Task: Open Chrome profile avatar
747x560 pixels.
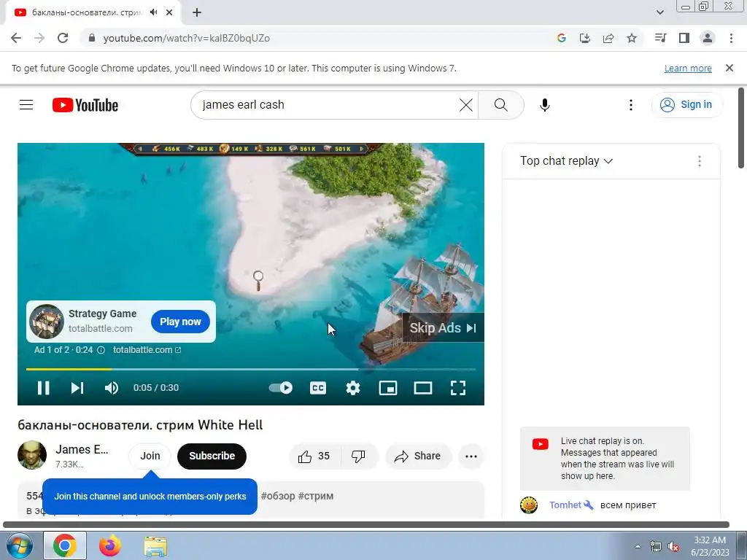Action: (x=708, y=38)
